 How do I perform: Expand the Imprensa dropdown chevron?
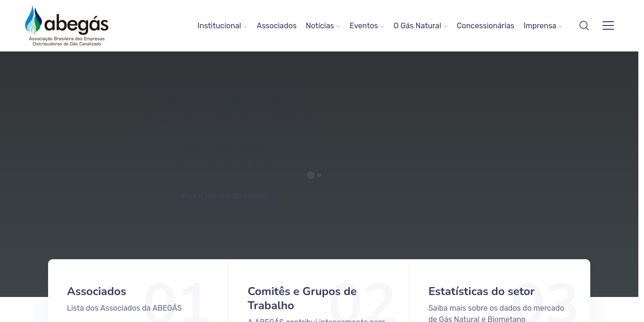coord(561,26)
